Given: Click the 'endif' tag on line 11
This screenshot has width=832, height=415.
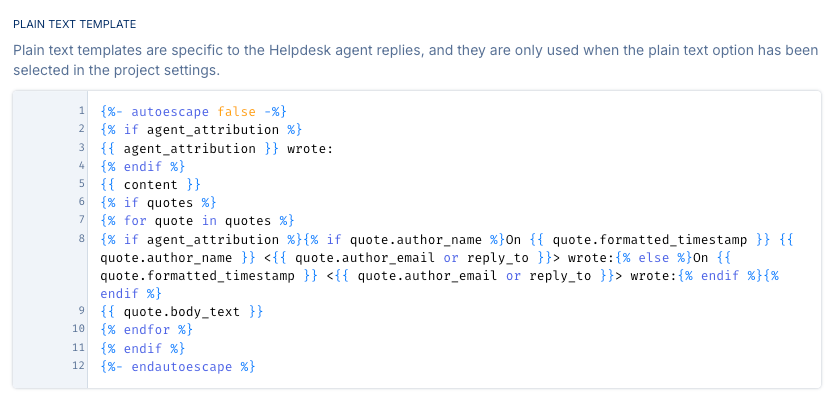Looking at the screenshot, I should [143, 348].
